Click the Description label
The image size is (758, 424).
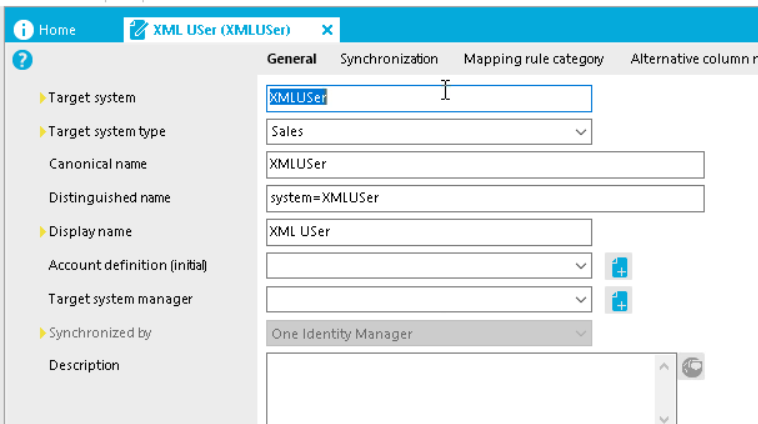pyautogui.click(x=84, y=365)
